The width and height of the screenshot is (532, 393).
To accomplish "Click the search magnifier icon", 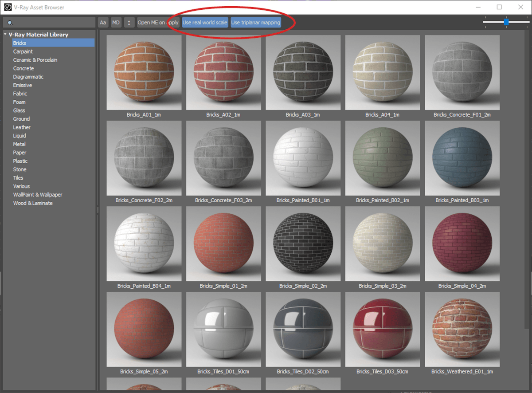I will tap(11, 22).
